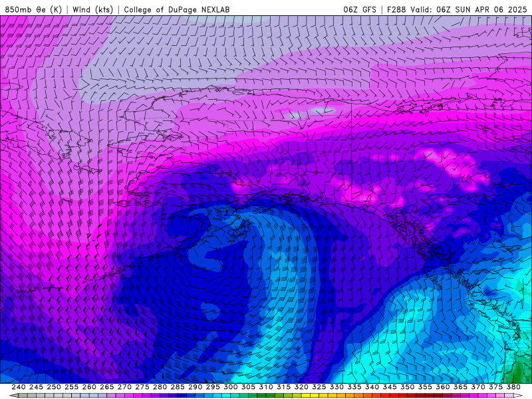The image size is (532, 399).
Task: Select the 285 scale value
Action: coord(178,387)
